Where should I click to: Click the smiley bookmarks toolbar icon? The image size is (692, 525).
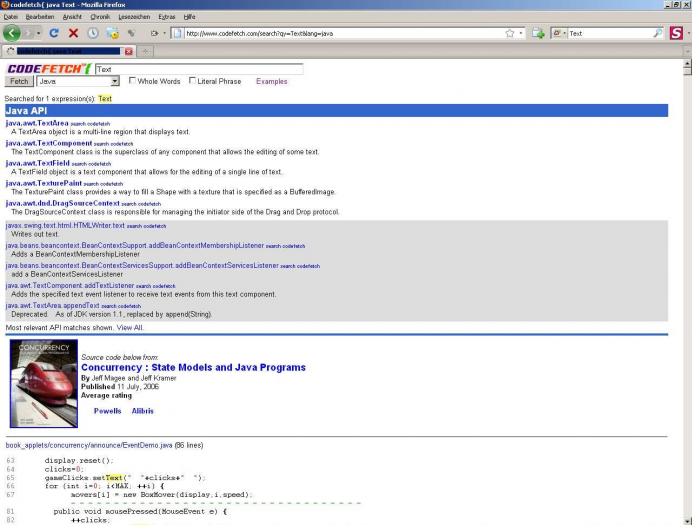[x=113, y=33]
